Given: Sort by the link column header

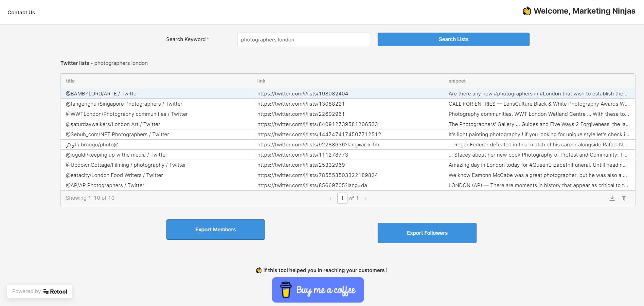Looking at the screenshot, I should (x=261, y=81).
